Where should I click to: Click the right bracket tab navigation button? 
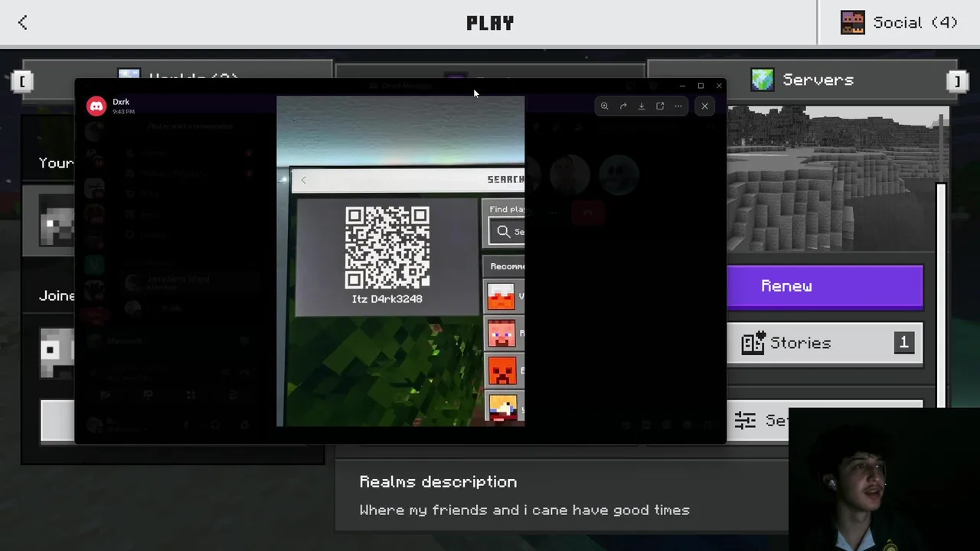coord(958,80)
